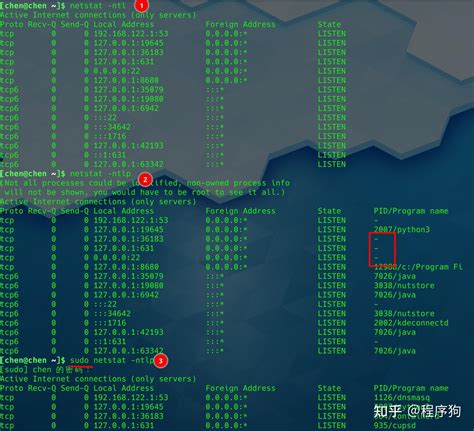The image size is (474, 431).
Task: Click the red circle annotation numbered 2
Action: 145,180
